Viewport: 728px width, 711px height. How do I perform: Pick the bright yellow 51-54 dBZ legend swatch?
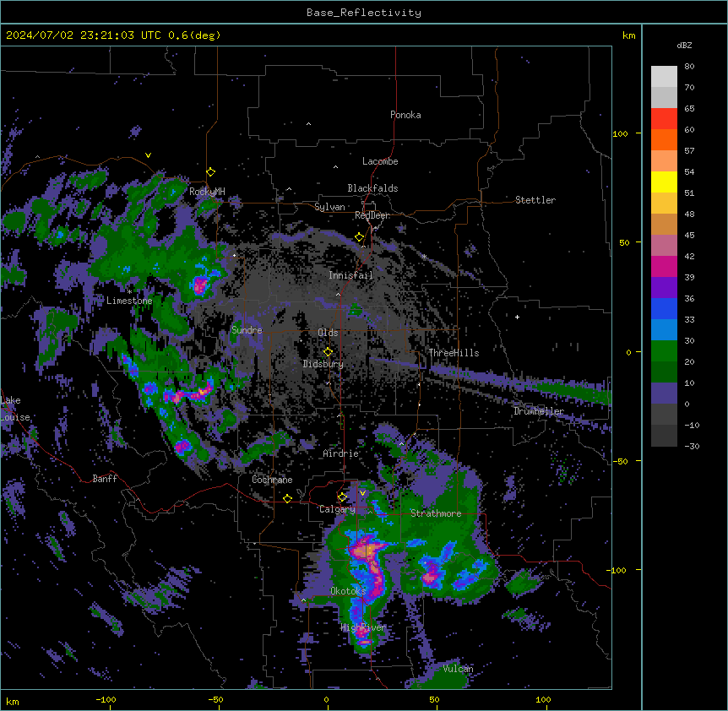point(664,182)
